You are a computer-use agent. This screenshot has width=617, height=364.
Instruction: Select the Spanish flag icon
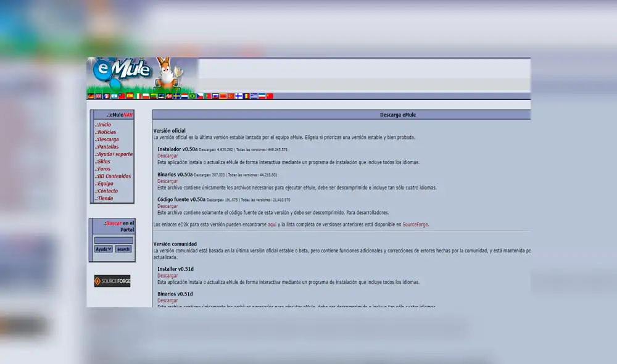pos(130,96)
